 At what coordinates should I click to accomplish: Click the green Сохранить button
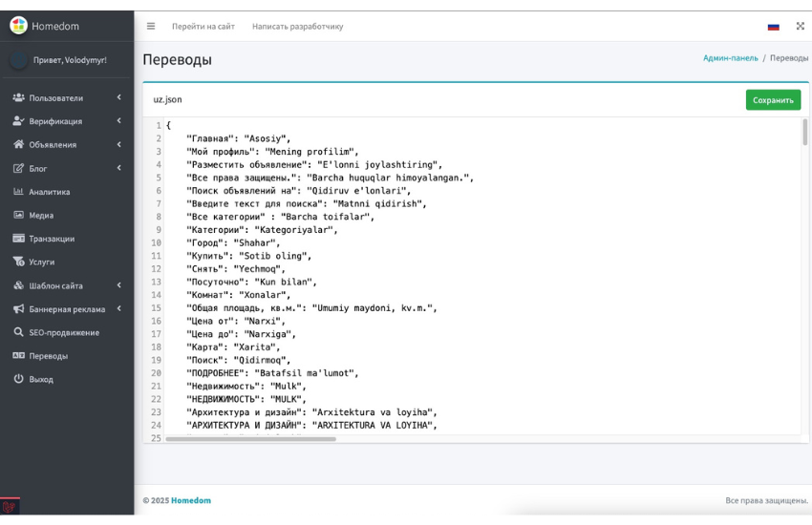click(x=773, y=99)
